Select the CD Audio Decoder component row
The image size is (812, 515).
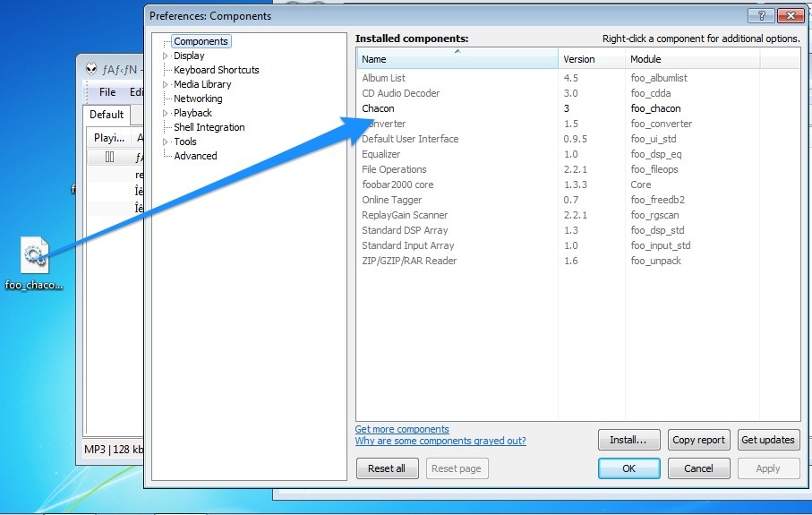coord(578,93)
